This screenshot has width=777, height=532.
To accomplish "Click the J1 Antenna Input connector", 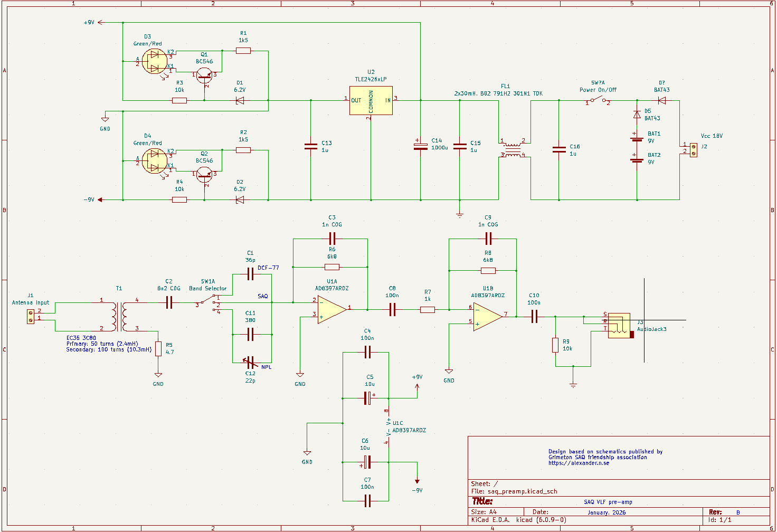I will [31, 316].
